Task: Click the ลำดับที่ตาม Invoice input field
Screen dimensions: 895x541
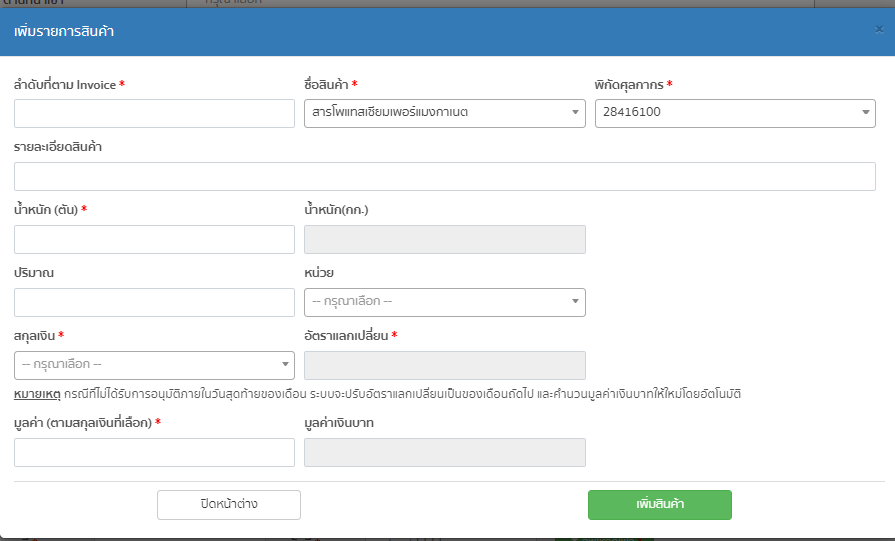Action: pos(154,114)
